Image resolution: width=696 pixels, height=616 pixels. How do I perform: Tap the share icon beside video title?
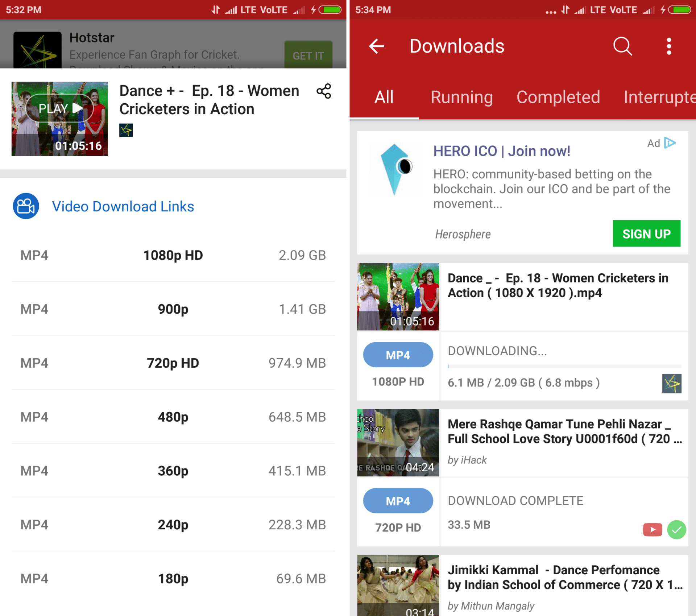click(x=324, y=91)
